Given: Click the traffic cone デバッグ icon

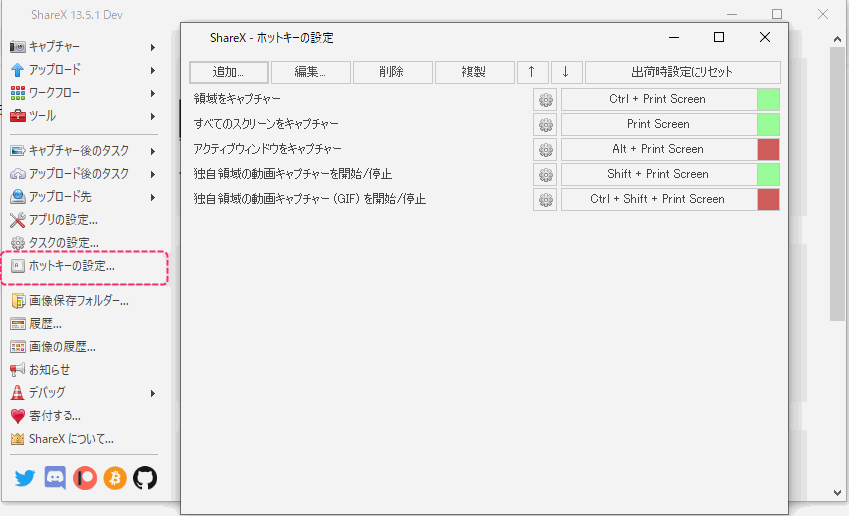Looking at the screenshot, I should click(17, 393).
